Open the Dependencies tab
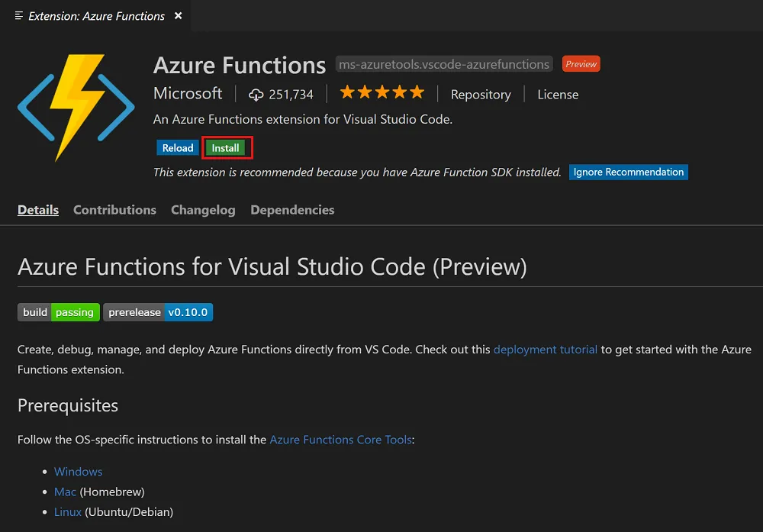 [x=292, y=210]
